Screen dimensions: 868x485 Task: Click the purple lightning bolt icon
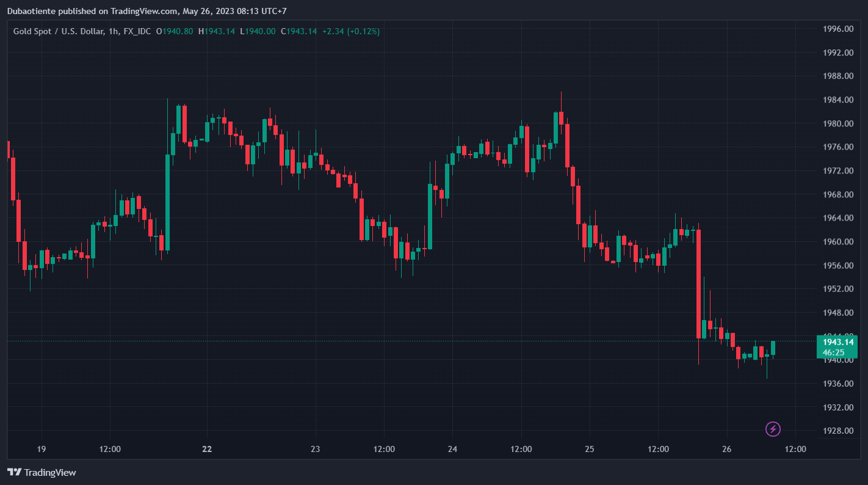coord(773,429)
